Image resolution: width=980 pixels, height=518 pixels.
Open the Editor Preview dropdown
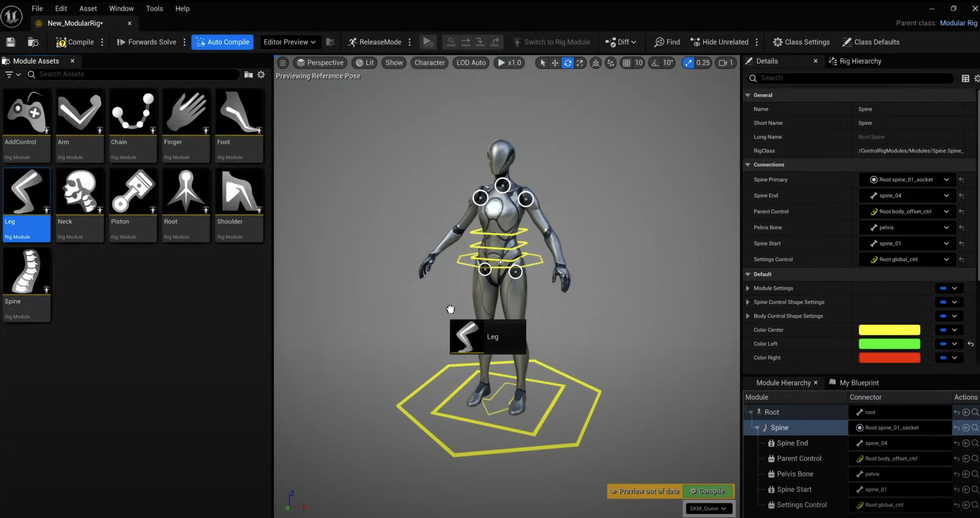tap(289, 42)
